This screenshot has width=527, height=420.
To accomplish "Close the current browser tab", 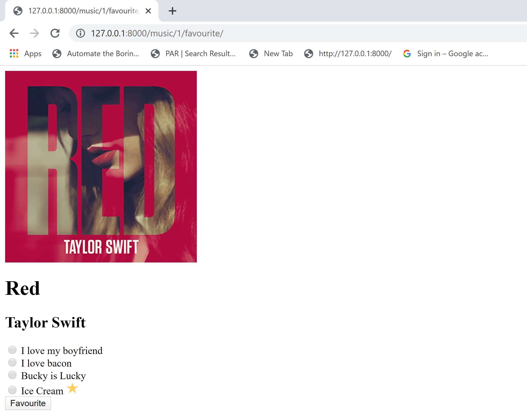I will click(148, 11).
